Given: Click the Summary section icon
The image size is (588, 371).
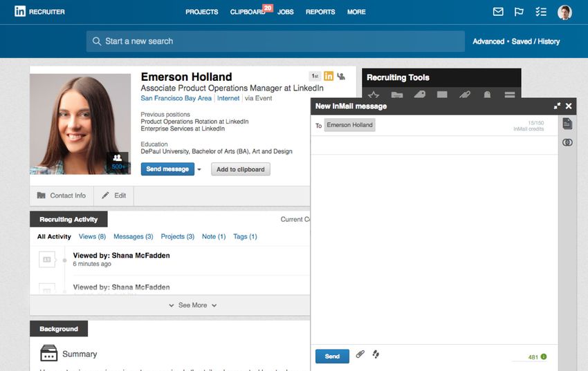Looking at the screenshot, I should (x=48, y=353).
